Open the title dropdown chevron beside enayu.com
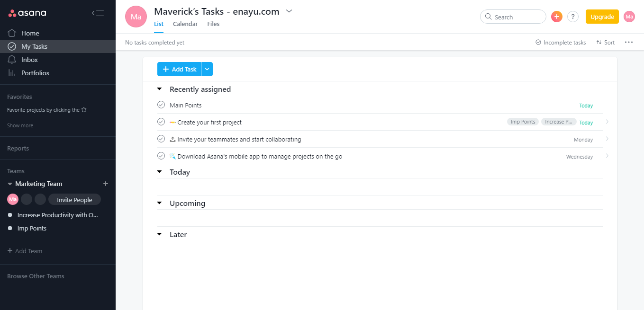 289,11
